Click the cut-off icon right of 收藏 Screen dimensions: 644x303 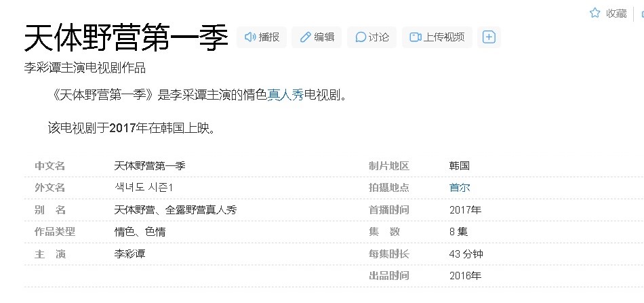point(641,13)
